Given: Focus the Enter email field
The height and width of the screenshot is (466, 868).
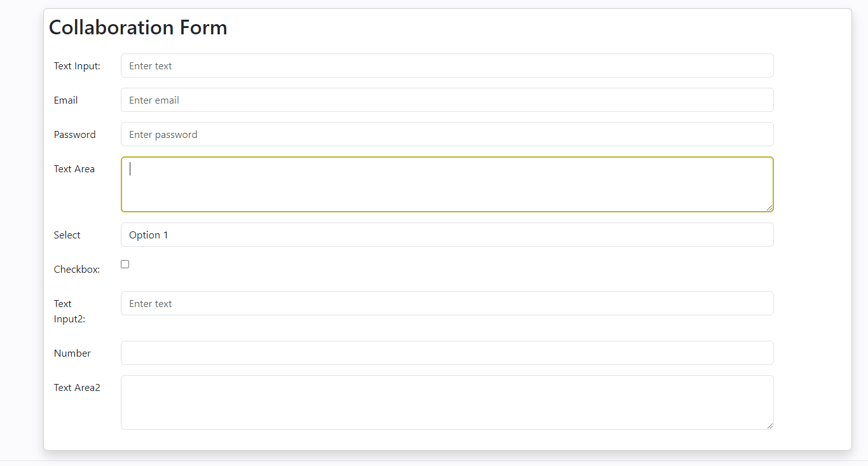Looking at the screenshot, I should pyautogui.click(x=446, y=100).
